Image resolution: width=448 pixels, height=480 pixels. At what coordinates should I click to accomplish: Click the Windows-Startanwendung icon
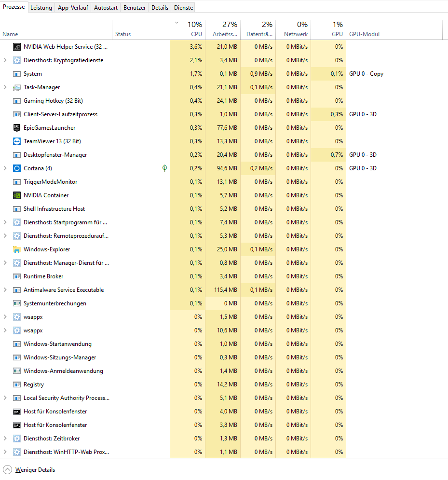[x=17, y=344]
